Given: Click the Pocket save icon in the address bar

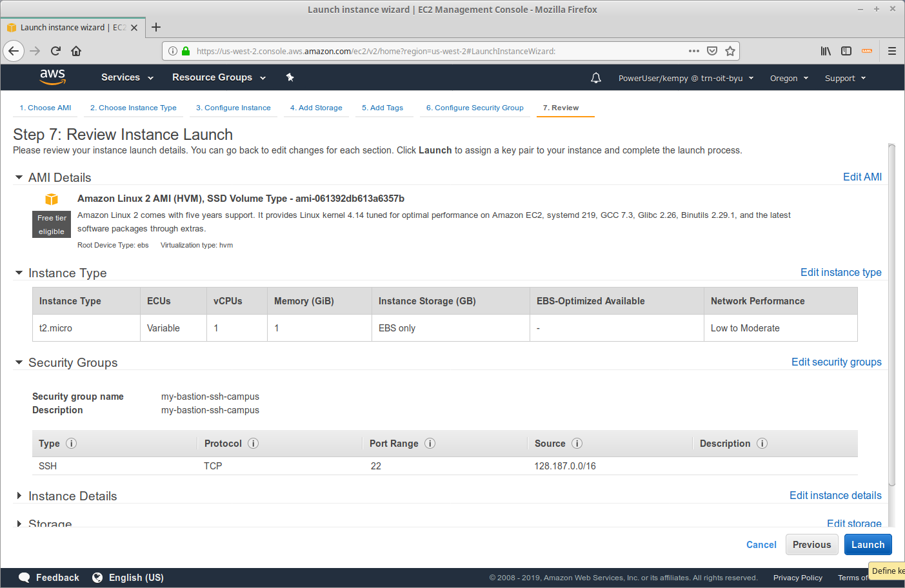Looking at the screenshot, I should coord(712,51).
